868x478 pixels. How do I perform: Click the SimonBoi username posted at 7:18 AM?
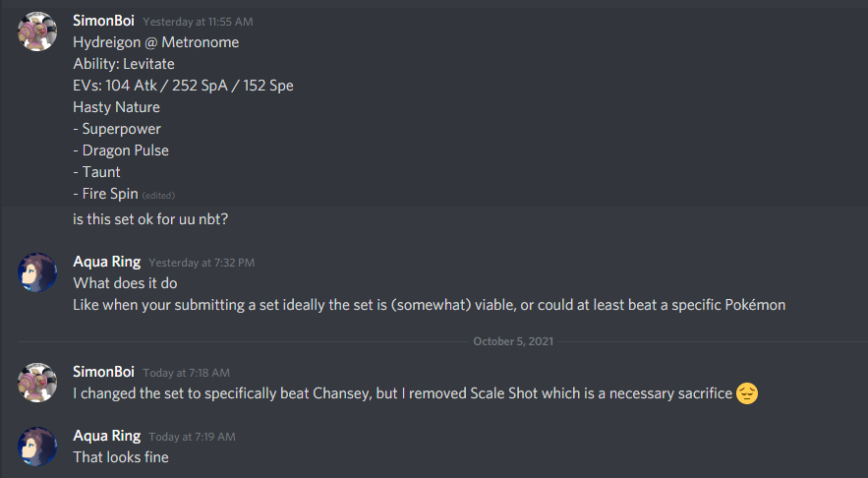click(105, 372)
